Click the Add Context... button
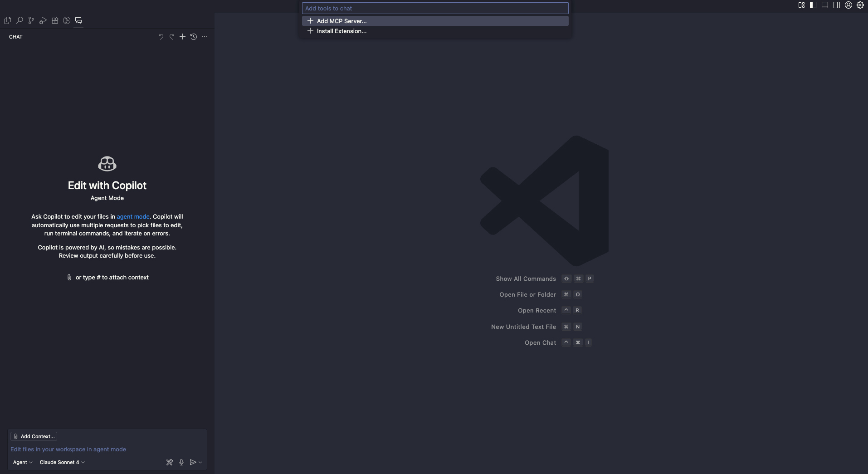 tap(34, 436)
